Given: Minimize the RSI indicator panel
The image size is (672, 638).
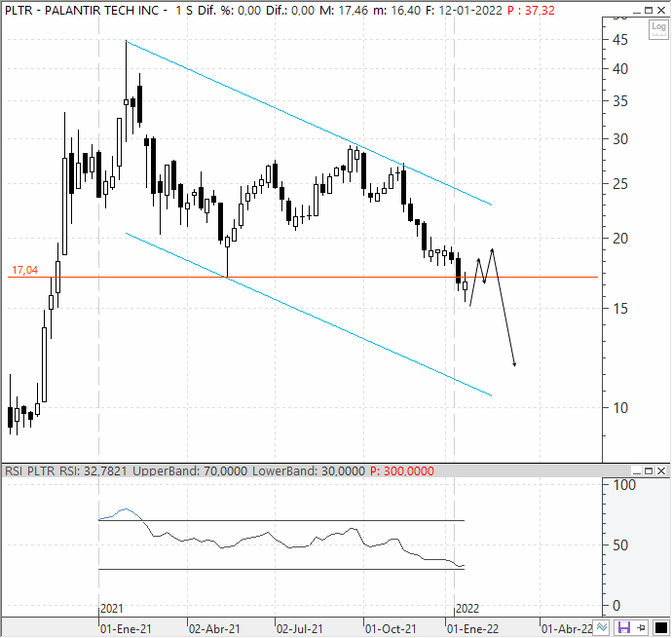Looking at the screenshot, I should click(637, 471).
